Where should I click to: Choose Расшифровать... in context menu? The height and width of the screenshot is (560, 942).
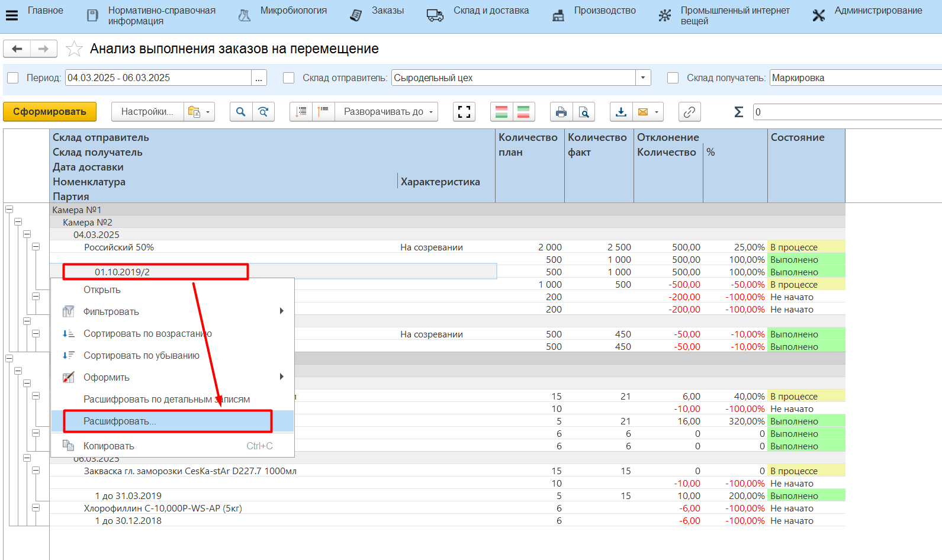[120, 421]
